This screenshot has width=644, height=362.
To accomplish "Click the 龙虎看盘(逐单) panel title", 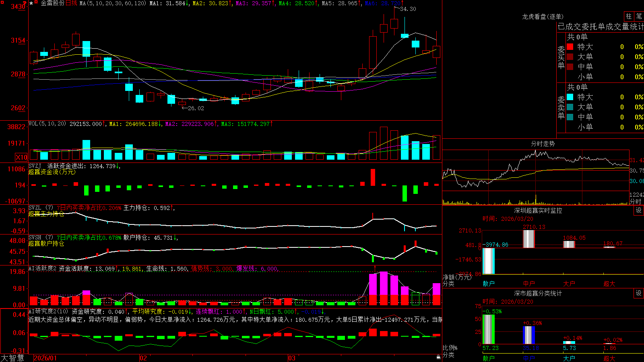I will click(543, 16).
